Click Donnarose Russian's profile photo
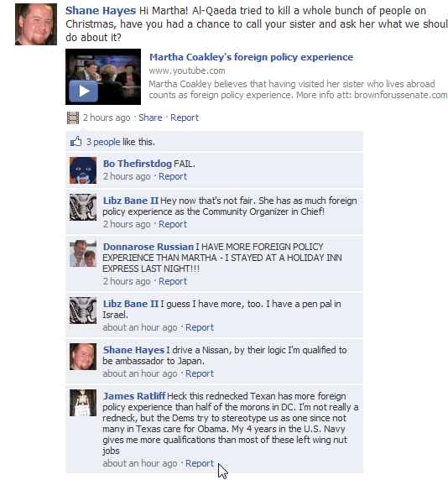Screen dimensions: 448x480 83,253
